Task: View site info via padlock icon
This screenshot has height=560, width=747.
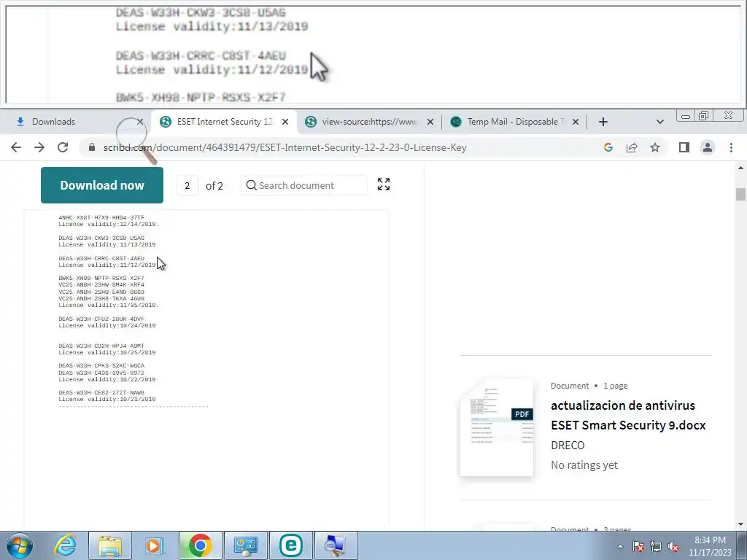Action: pyautogui.click(x=92, y=147)
